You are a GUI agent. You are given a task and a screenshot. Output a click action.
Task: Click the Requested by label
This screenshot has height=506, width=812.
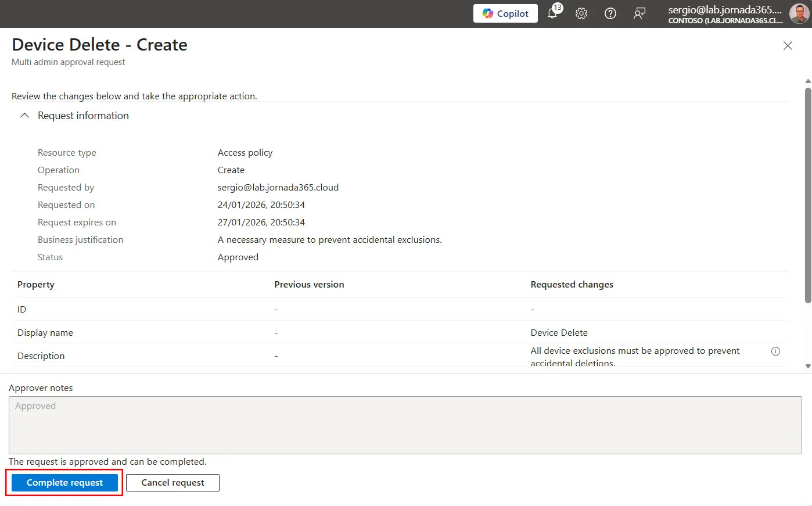coord(66,188)
